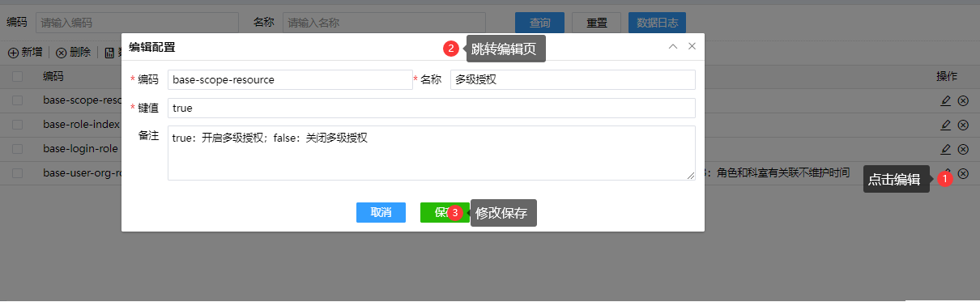The image size is (980, 302).
Task: Click the save disk icon in toolbar
Action: pos(109,53)
